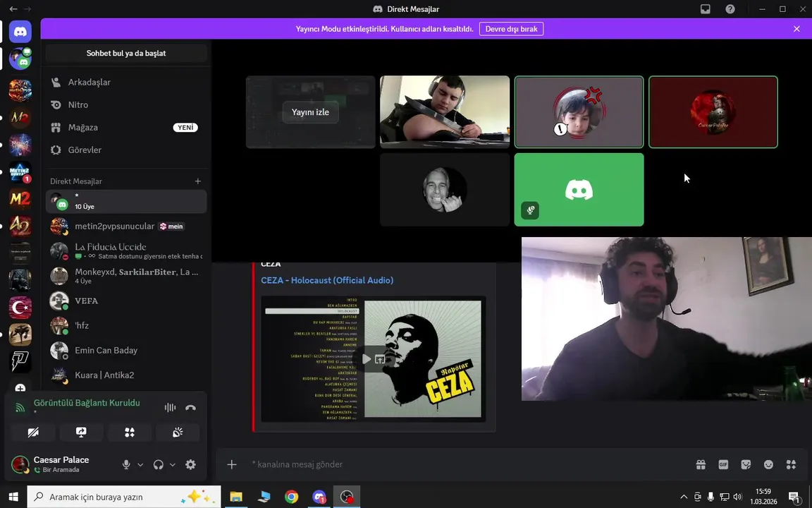Open the Metin2 Dünyası server with notification badge
The height and width of the screenshot is (508, 812).
point(20,171)
